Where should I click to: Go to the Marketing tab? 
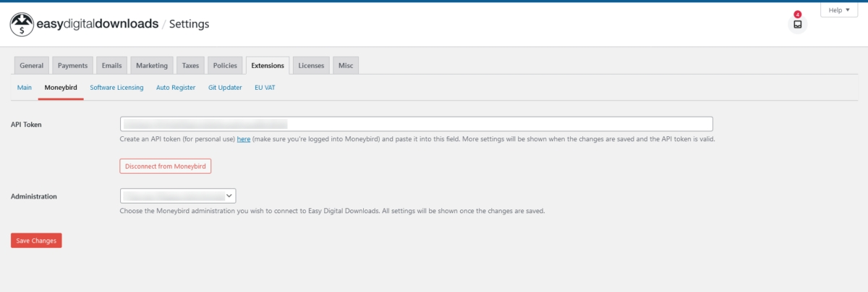[x=152, y=65]
